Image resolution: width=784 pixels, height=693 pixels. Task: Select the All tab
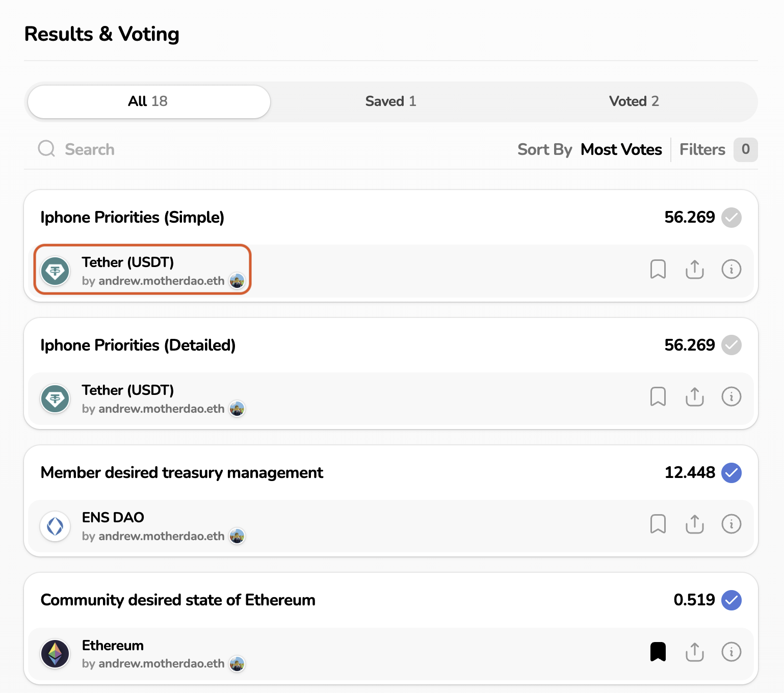click(148, 101)
